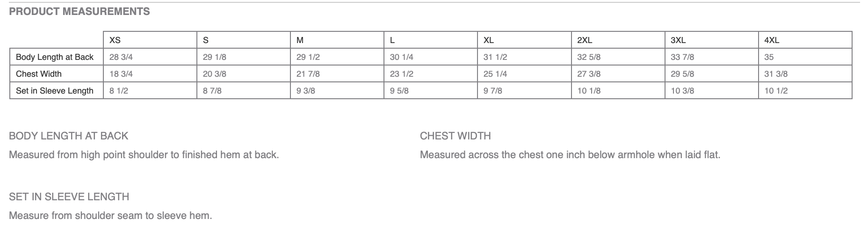The width and height of the screenshot is (868, 248).
Task: Select the Set in Sleeve Length row label
Action: (x=55, y=91)
